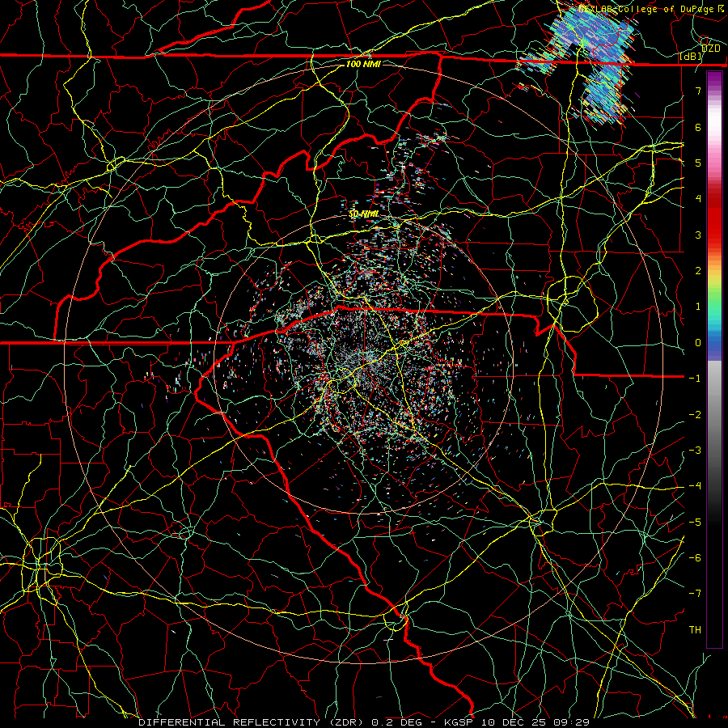Click the "5" value on the color scale

[x=698, y=163]
